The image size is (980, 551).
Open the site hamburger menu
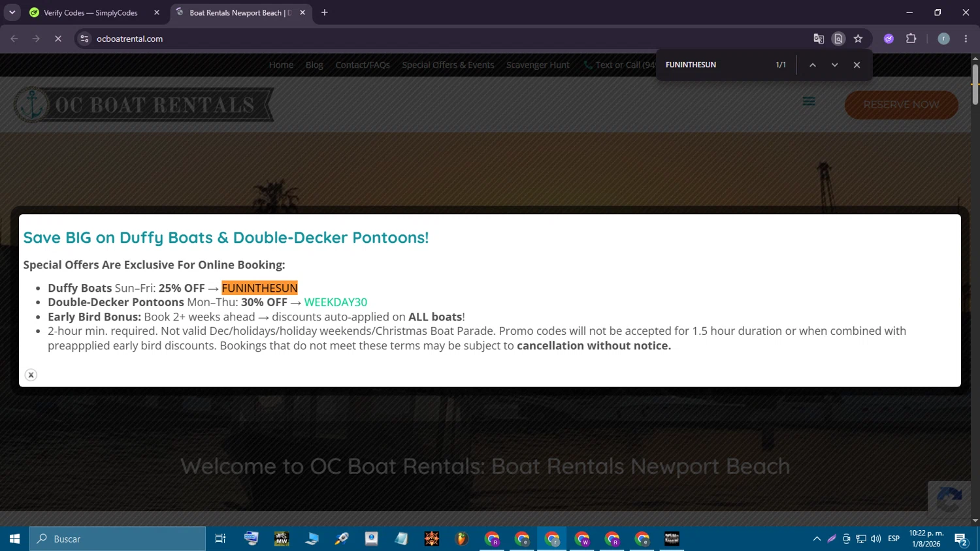tap(809, 101)
